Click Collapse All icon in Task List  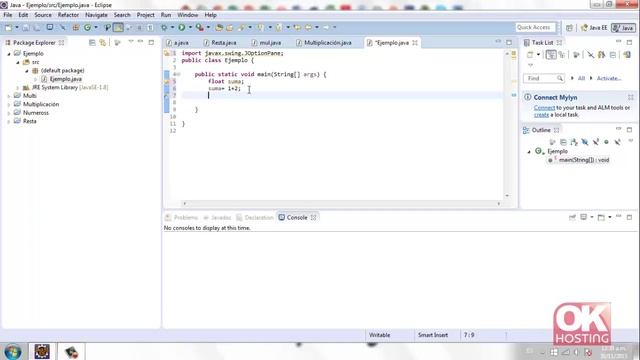coord(613,55)
